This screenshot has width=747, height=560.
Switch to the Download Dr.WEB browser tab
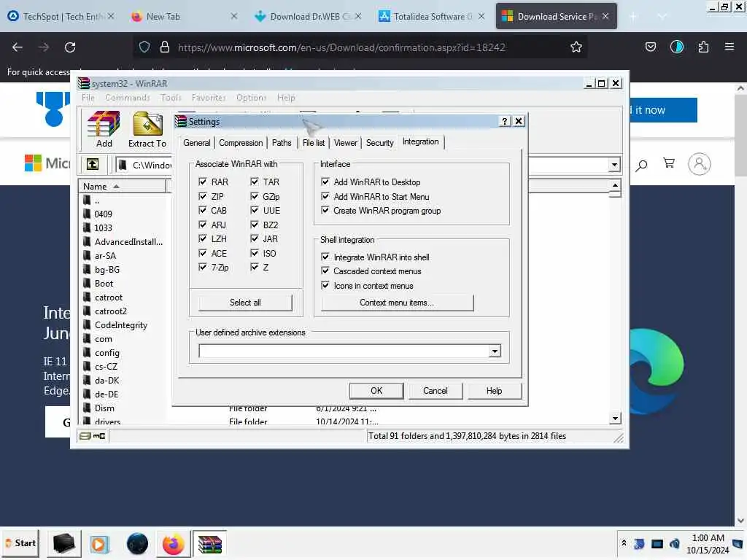[308, 16]
